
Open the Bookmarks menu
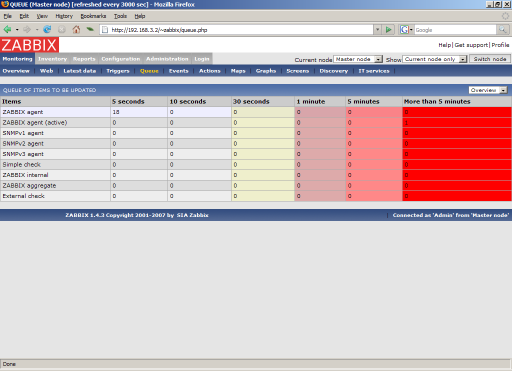(93, 16)
